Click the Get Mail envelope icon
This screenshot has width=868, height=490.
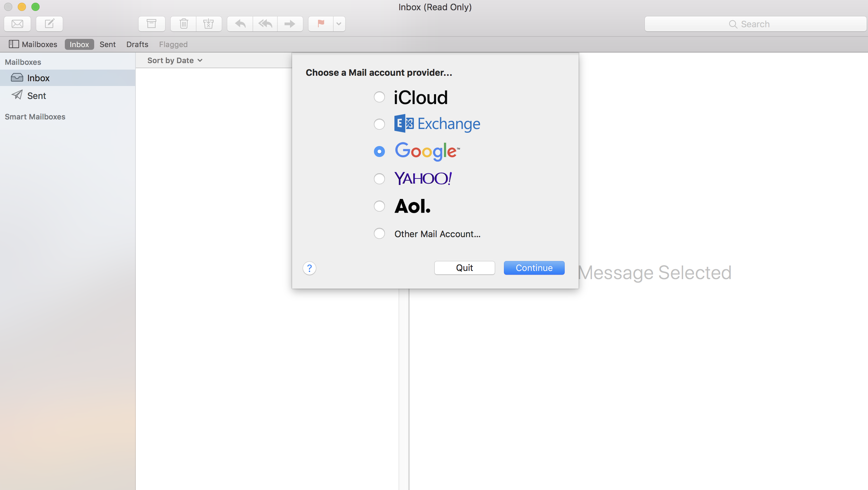coord(17,24)
